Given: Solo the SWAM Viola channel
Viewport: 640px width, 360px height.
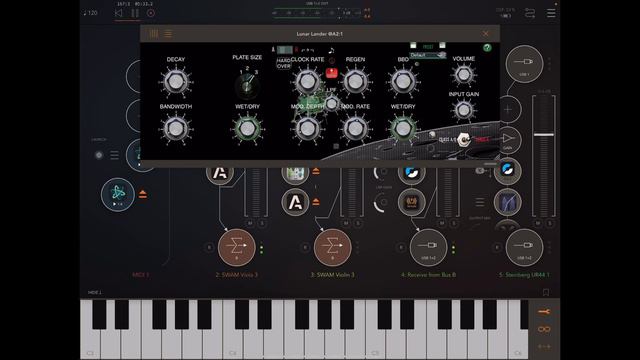Looking at the screenshot, I should (x=262, y=223).
